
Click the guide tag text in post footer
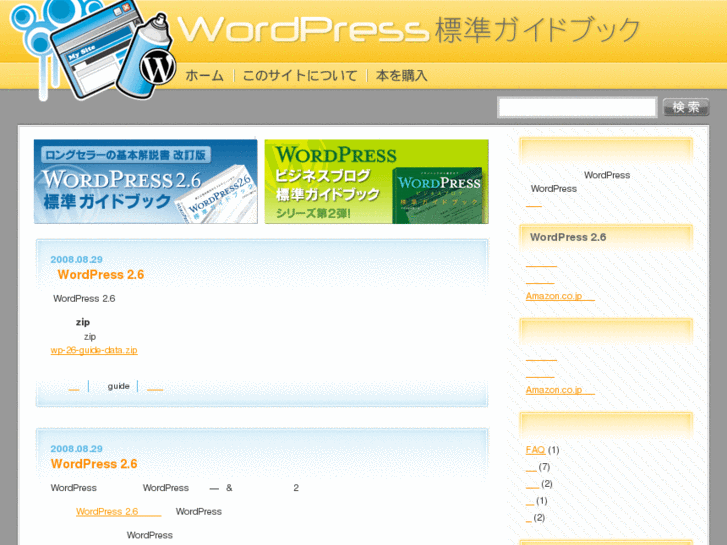(119, 386)
